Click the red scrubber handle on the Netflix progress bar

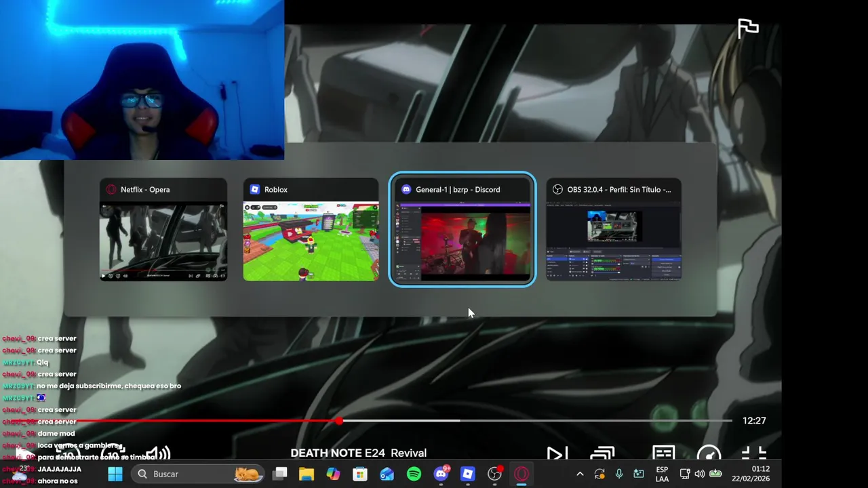pos(339,421)
